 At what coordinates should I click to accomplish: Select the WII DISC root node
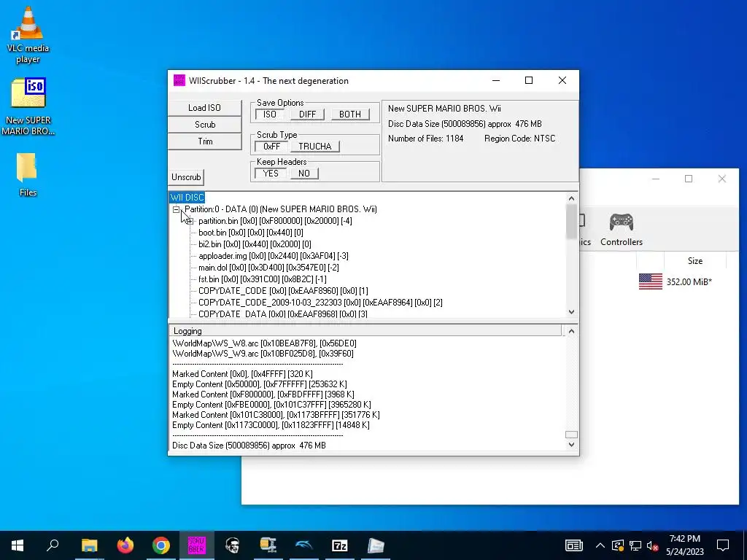(187, 197)
